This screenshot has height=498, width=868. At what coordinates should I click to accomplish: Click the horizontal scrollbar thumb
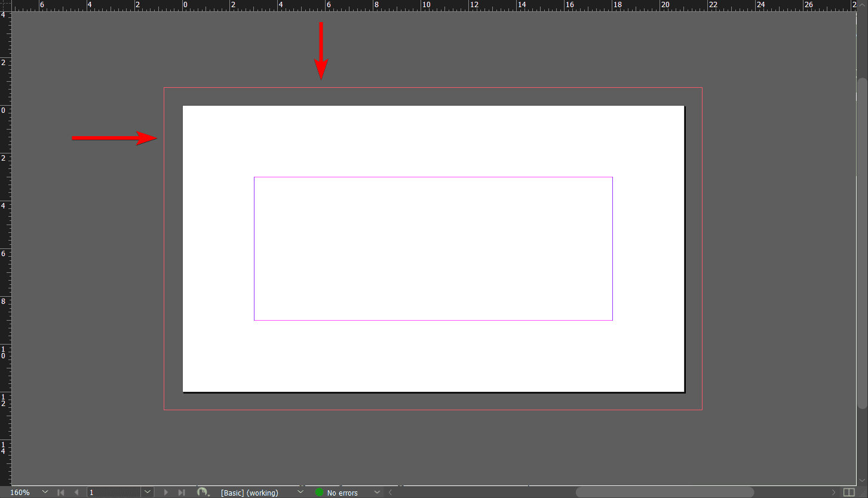664,493
